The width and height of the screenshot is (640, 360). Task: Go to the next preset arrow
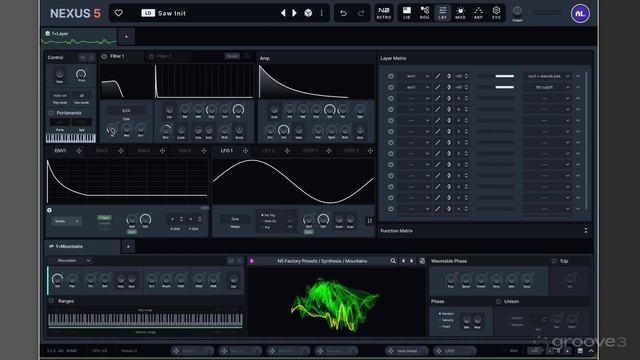[x=294, y=13]
